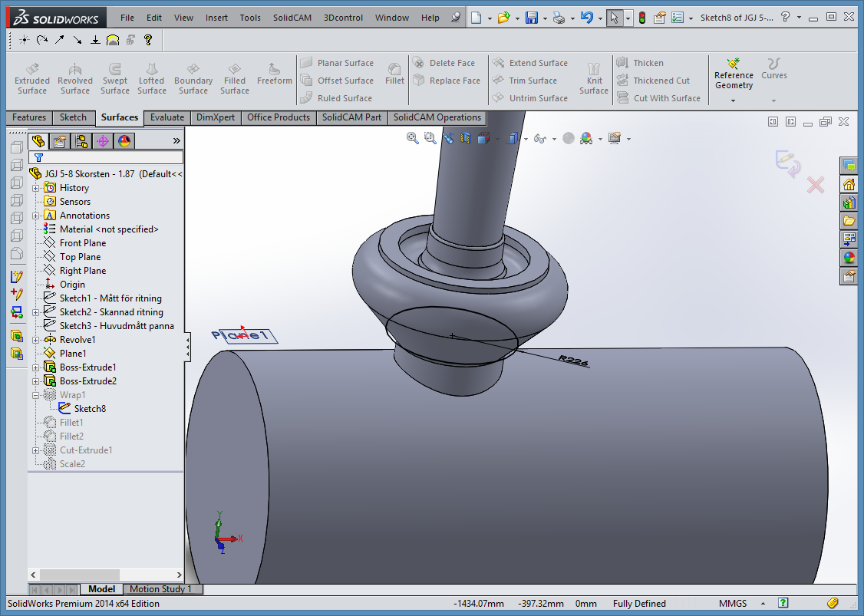Open the status bar units dropdown arrow
The image size is (864, 616).
click(763, 603)
